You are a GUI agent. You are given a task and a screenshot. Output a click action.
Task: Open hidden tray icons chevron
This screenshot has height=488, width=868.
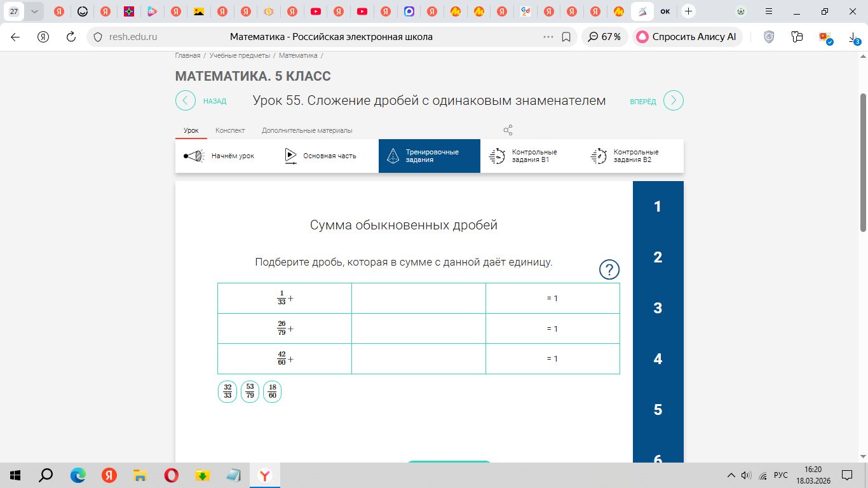tap(731, 475)
